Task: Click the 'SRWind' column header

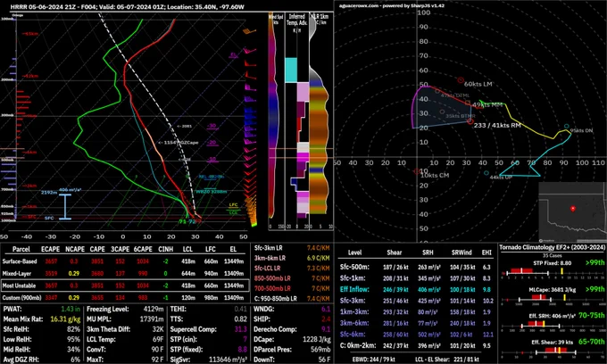Action: [x=461, y=252]
